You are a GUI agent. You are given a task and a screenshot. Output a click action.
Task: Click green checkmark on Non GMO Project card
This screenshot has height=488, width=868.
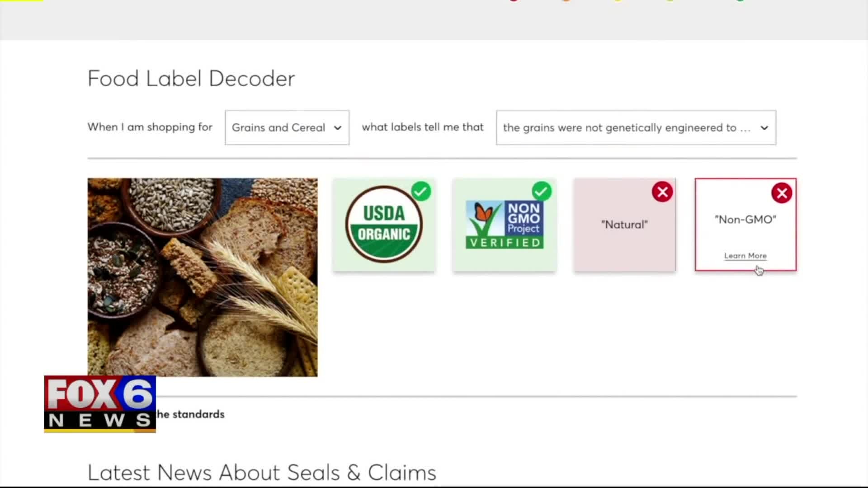point(542,192)
